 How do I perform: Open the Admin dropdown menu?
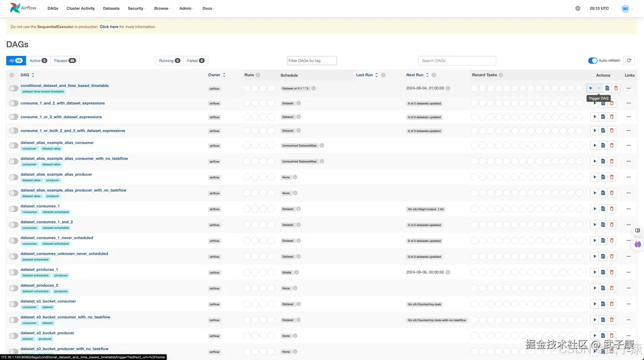pos(185,8)
